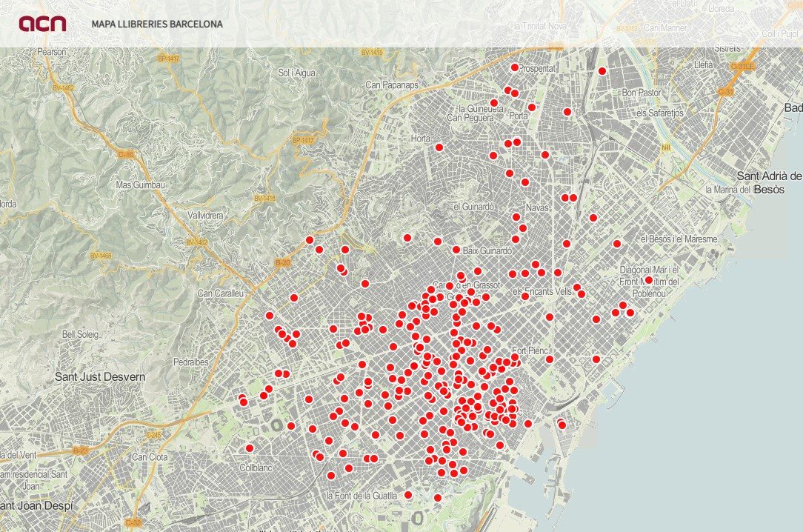
Task: Click the NII road shield
Action: pos(666,147)
